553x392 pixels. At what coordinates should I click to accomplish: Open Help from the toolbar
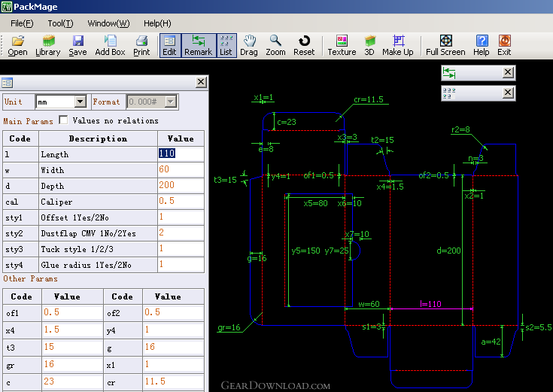pyautogui.click(x=482, y=45)
